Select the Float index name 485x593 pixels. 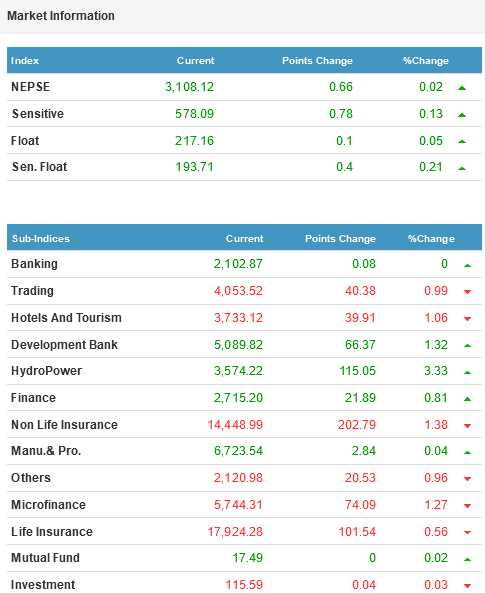(x=25, y=141)
